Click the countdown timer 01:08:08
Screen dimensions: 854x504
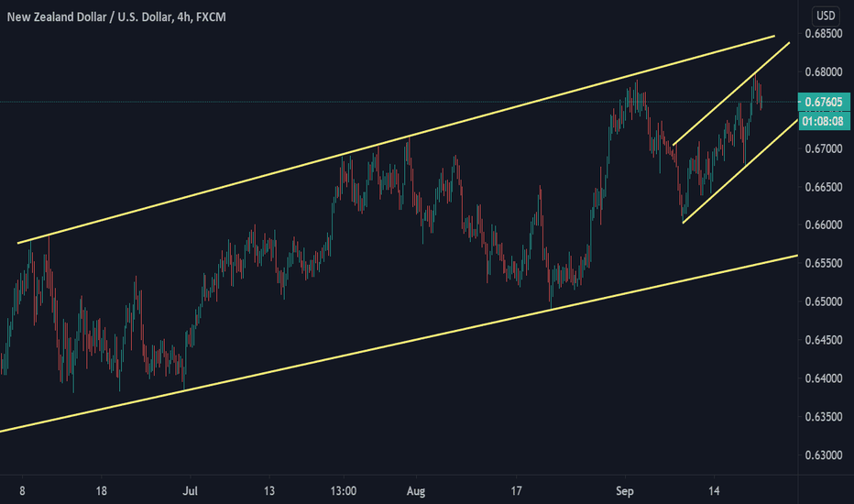pyautogui.click(x=823, y=121)
